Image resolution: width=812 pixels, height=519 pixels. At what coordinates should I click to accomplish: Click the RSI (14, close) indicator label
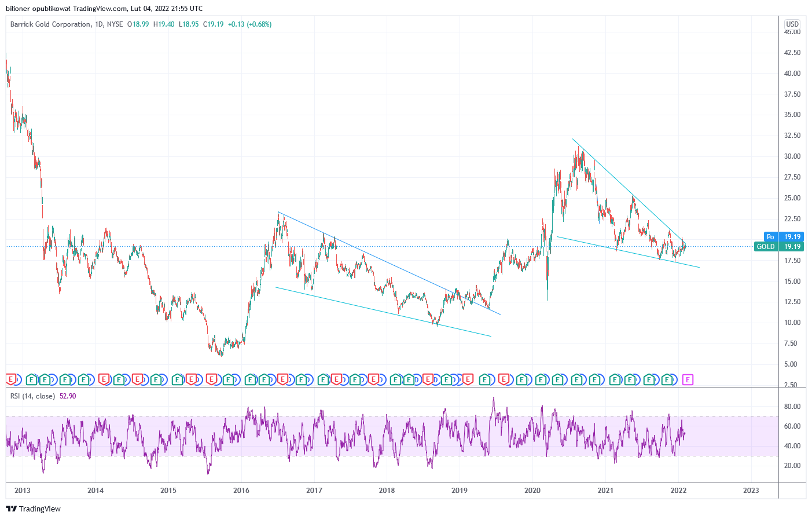point(32,396)
